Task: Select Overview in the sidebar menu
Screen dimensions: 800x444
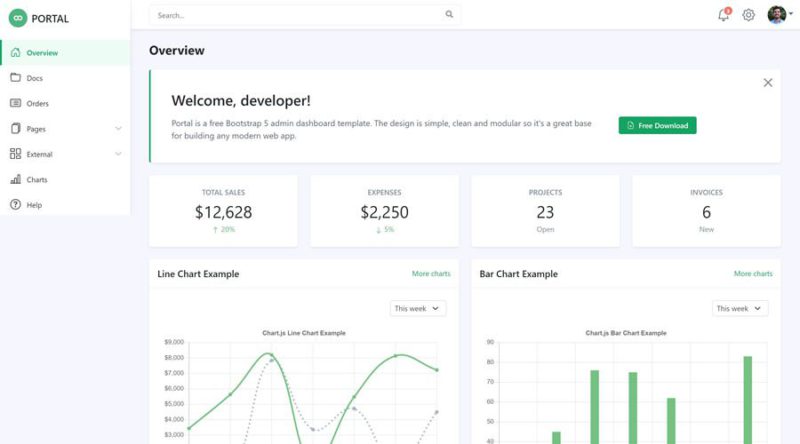Action: point(42,53)
